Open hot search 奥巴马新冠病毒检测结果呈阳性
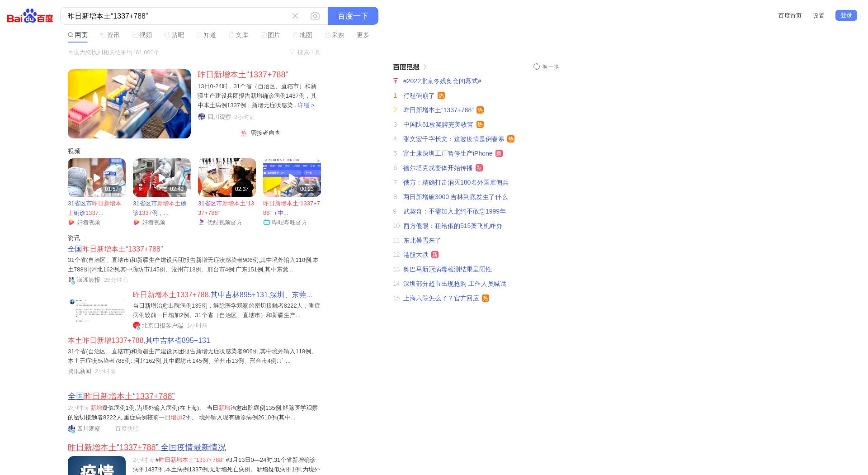This screenshot has height=475, width=868. [x=448, y=269]
